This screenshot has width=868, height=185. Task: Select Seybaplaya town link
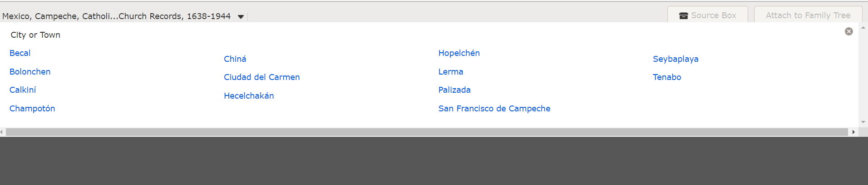click(676, 59)
